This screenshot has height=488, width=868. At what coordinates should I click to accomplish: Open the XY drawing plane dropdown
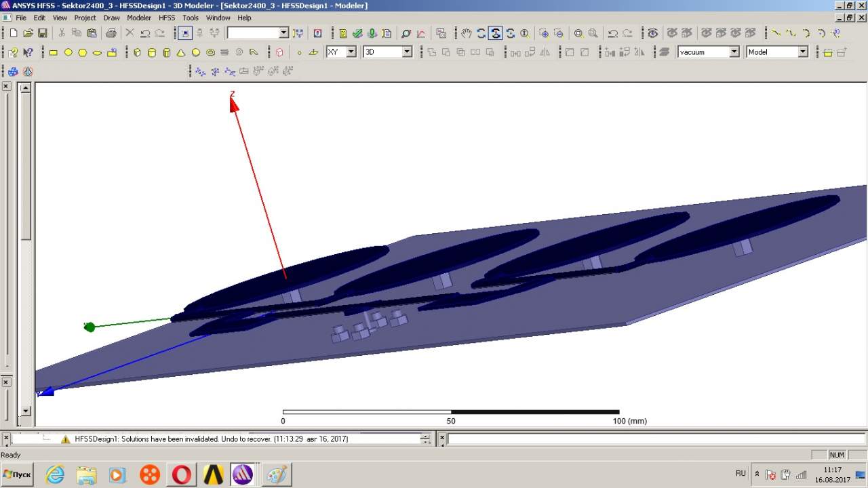pos(351,52)
